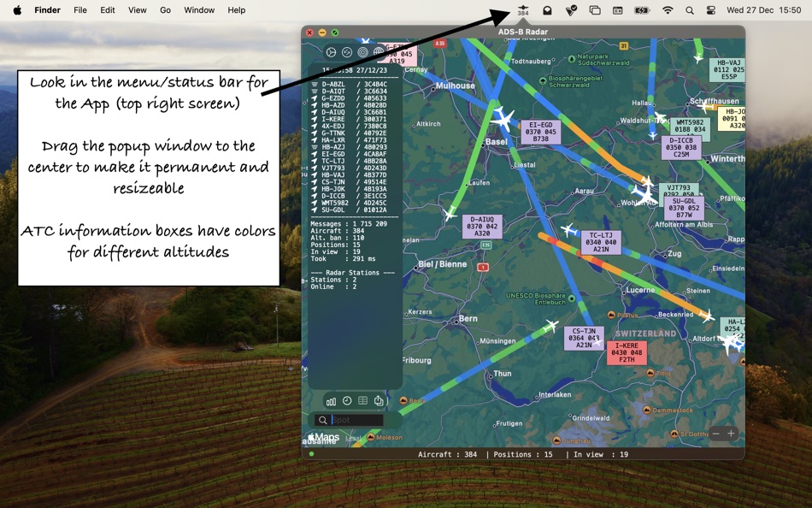Open Spotlight search in the menu bar
The height and width of the screenshot is (508, 812).
coord(689,10)
